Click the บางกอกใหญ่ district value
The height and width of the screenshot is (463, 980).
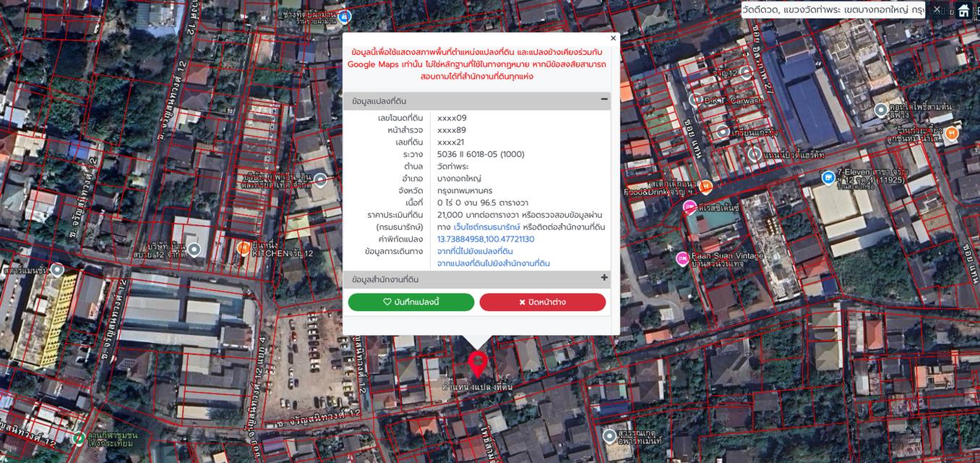tap(459, 179)
